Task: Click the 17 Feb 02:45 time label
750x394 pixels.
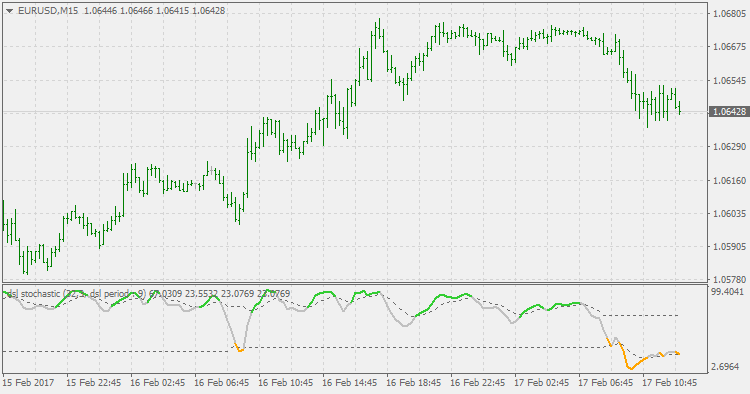Action: [x=541, y=383]
